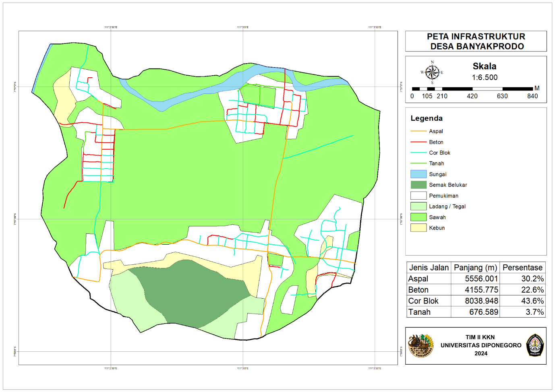The width and height of the screenshot is (555, 392).
Task: Click the Jenis Jalan table header
Action: [x=429, y=268]
